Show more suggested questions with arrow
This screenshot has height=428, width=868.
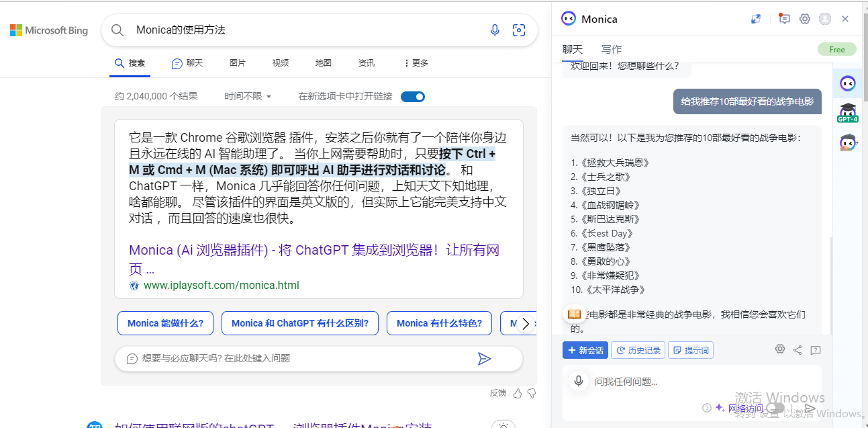[526, 324]
